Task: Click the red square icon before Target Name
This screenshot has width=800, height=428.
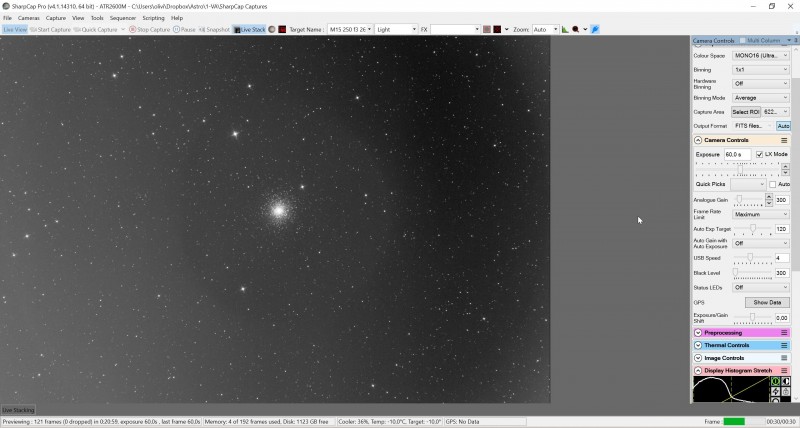Action: click(282, 30)
